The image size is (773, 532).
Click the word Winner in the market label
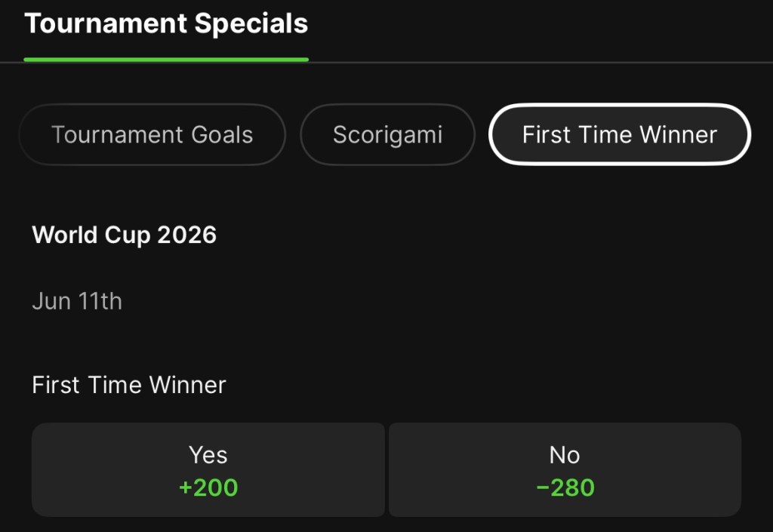188,385
